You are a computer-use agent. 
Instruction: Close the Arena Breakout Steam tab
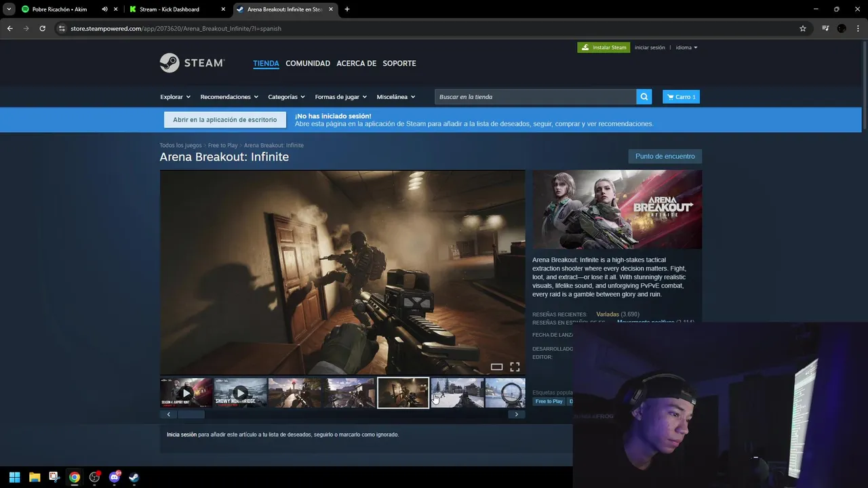pyautogui.click(x=330, y=9)
